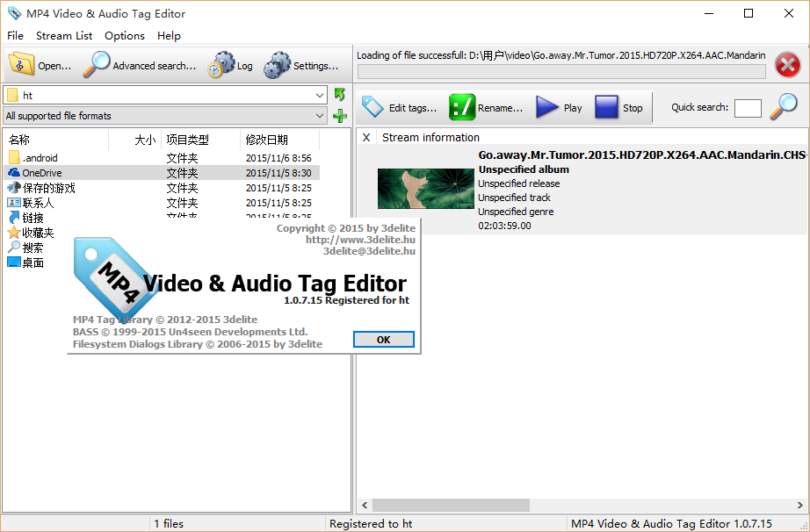Expand the ht folder path dropdown
This screenshot has width=810, height=532.
click(x=320, y=95)
